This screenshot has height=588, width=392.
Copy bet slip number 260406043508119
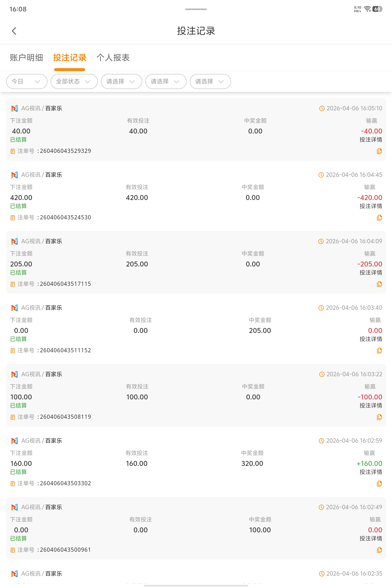379,417
